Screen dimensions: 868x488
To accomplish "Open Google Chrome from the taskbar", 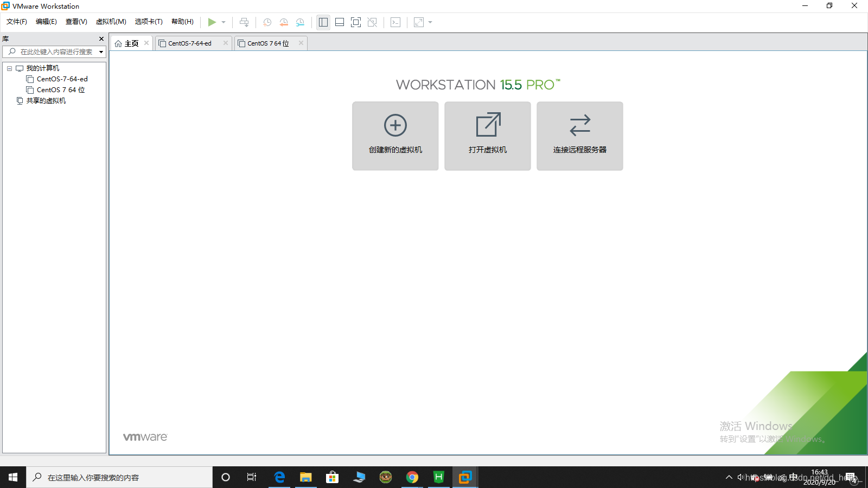I will click(x=412, y=477).
